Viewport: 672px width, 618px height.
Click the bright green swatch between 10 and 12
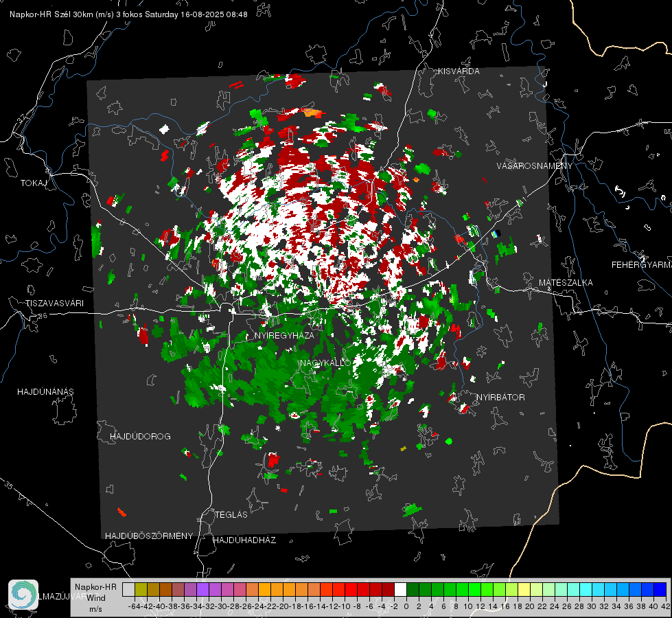tap(474, 590)
